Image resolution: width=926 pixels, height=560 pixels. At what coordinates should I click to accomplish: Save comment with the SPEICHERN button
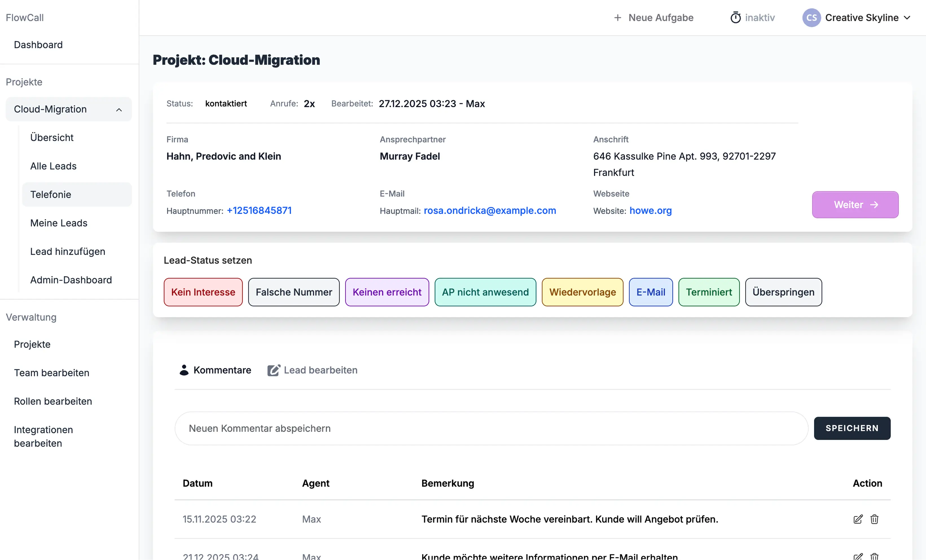[852, 428]
